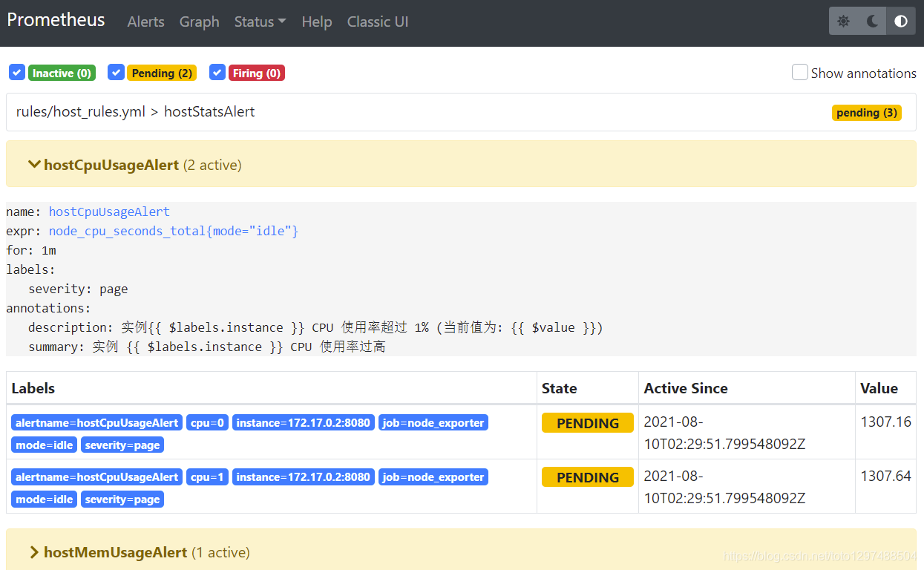This screenshot has height=570, width=924.
Task: Click the PENDING state badge in cpu=1 row
Action: tap(588, 477)
